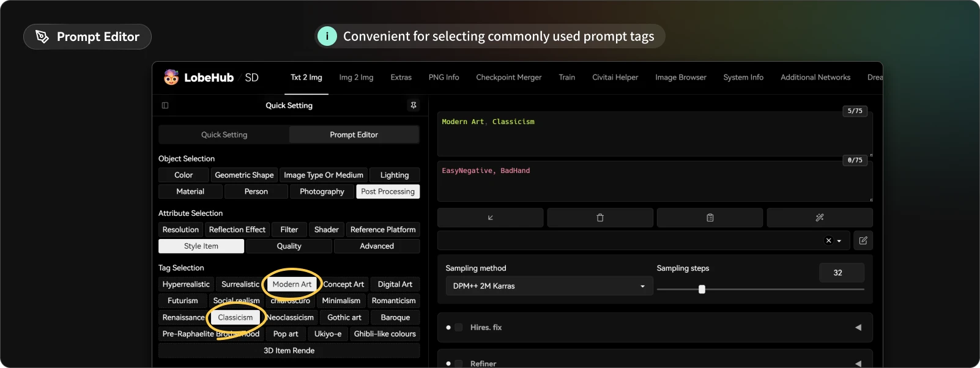Clear the styles field with the X icon
980x368 pixels.
pos(829,241)
